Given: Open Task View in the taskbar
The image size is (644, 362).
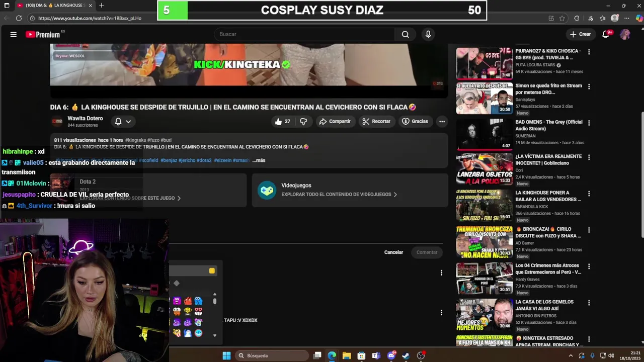Looking at the screenshot, I should pos(317,355).
